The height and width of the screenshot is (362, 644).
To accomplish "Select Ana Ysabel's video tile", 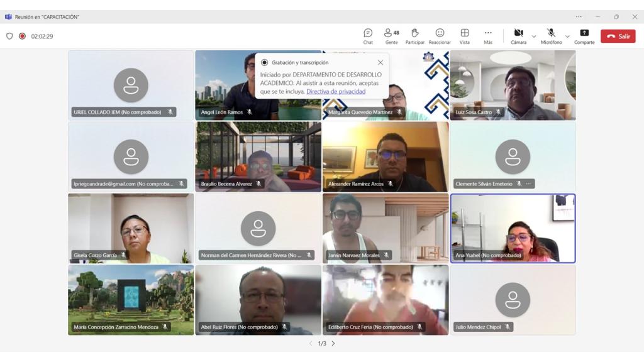I will tap(513, 226).
